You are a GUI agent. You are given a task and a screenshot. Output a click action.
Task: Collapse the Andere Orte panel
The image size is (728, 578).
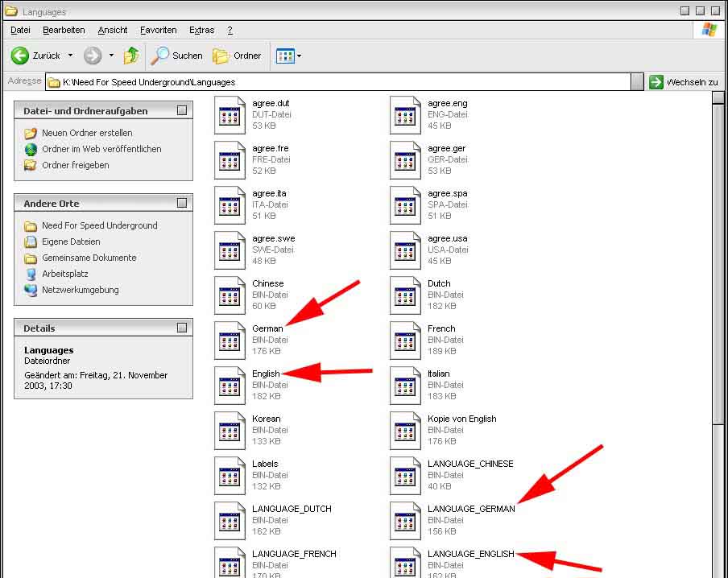182,203
